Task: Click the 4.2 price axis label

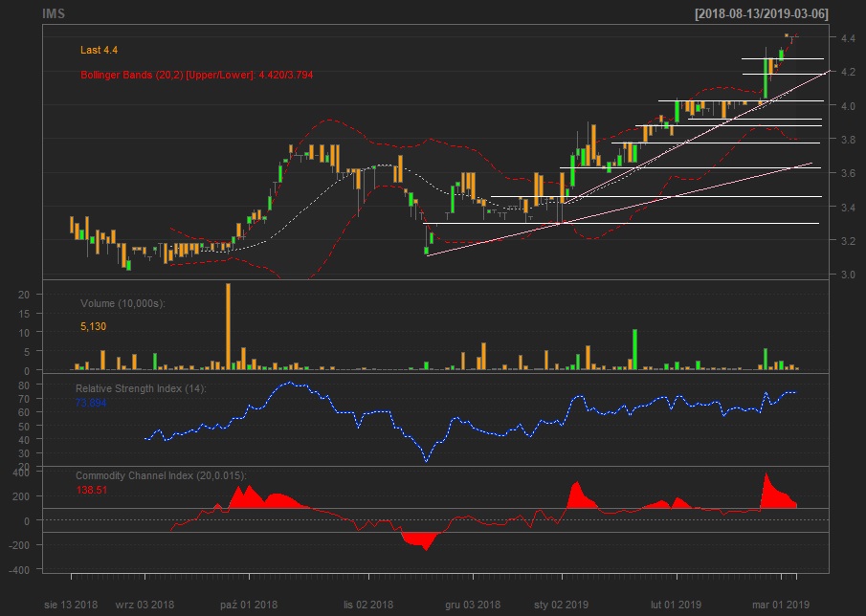Action: 848,72
